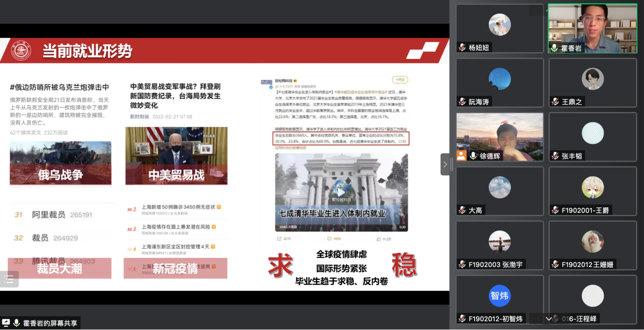Toggle mute for F1902012-初智炜
The height and width of the screenshot is (330, 644).
[x=461, y=319]
